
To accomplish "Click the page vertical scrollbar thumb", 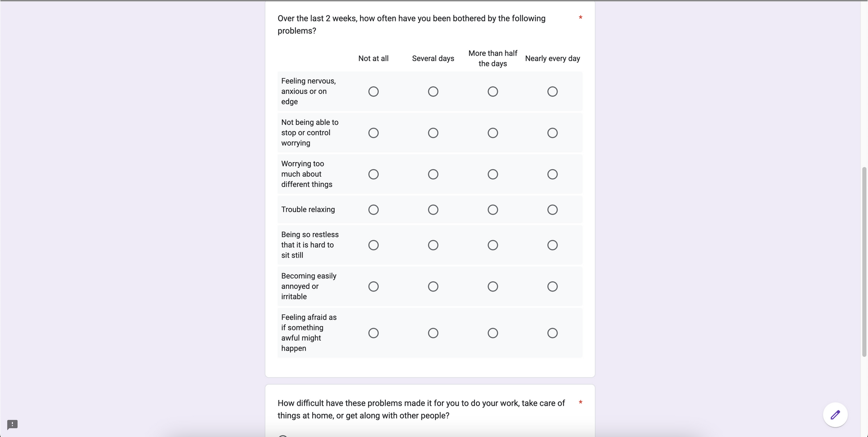I will tap(864, 262).
